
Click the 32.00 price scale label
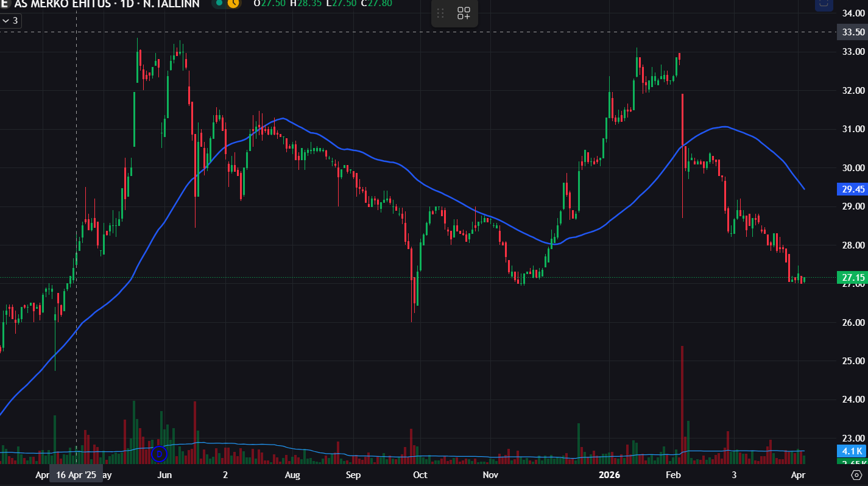tap(853, 90)
